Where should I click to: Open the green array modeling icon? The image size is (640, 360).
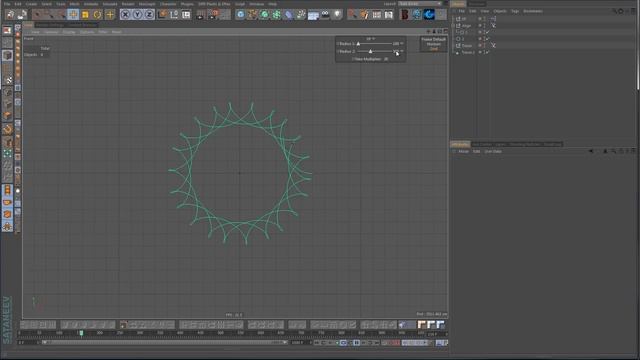[277, 15]
